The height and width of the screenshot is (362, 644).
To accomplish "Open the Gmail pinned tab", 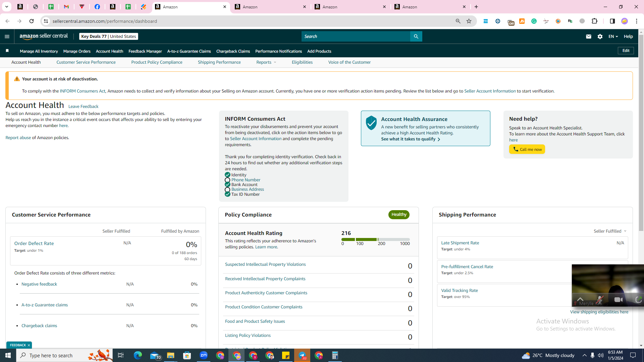I will click(66, 7).
